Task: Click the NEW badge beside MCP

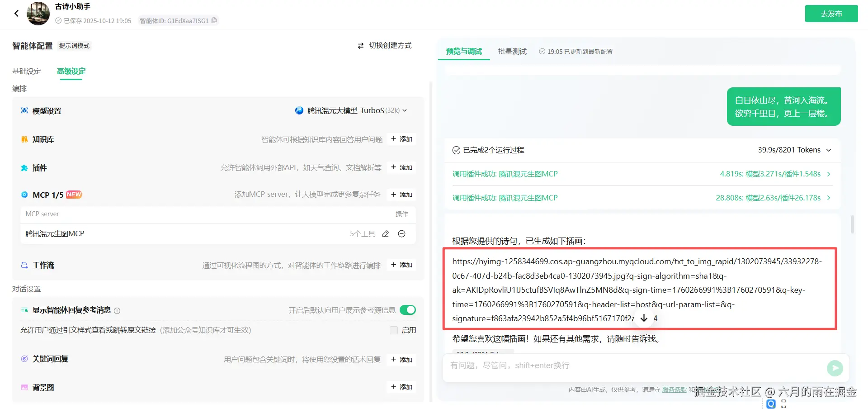Action: coord(74,195)
